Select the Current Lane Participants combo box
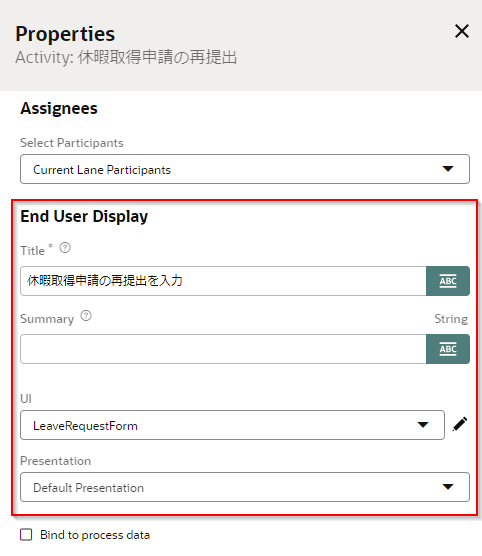The width and height of the screenshot is (482, 556). 245,169
